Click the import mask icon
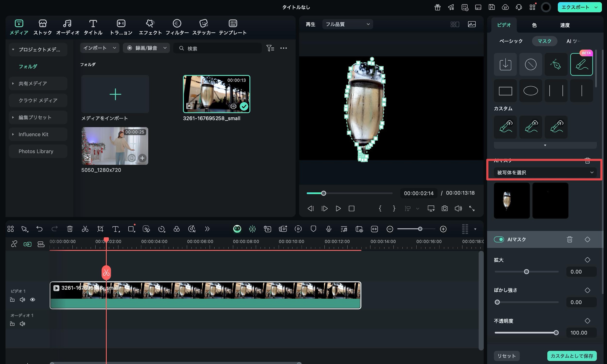 (x=505, y=64)
